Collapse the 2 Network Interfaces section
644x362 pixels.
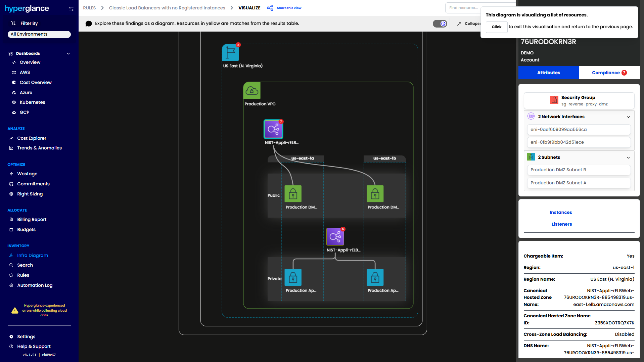pyautogui.click(x=628, y=117)
